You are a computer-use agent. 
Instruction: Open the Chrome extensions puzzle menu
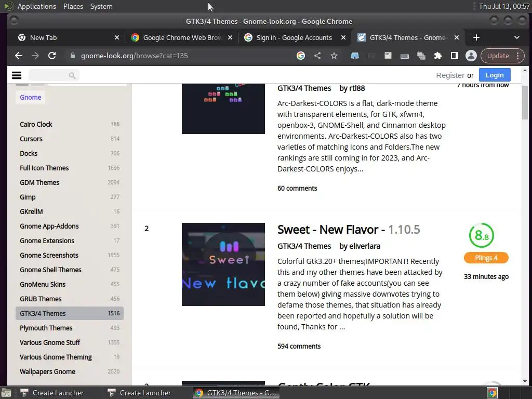coord(437,56)
